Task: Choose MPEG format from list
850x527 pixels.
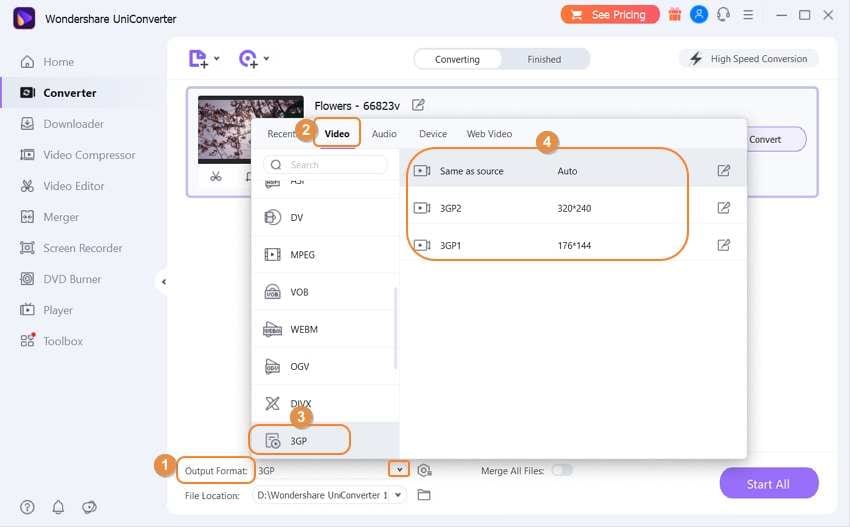Action: [x=325, y=255]
